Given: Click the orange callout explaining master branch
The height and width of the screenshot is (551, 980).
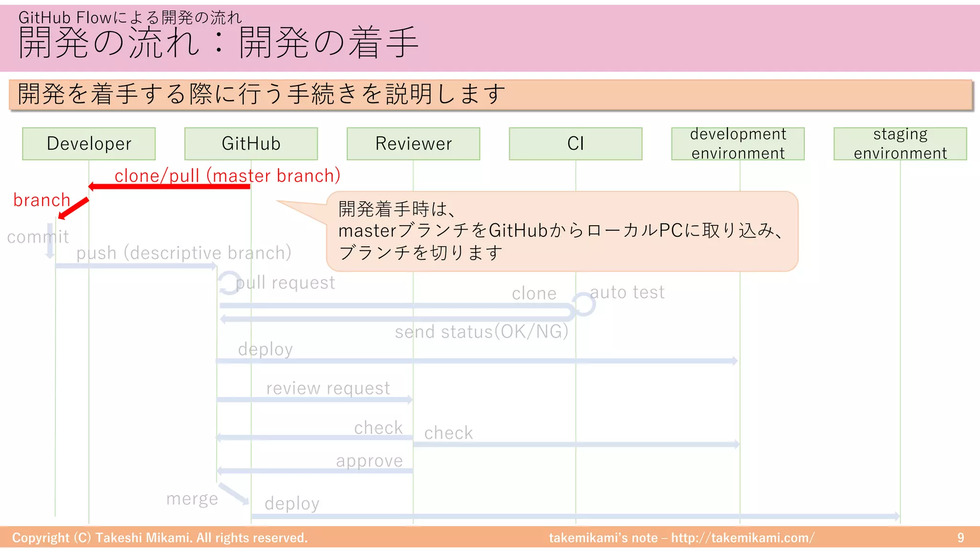Looking at the screenshot, I should tap(562, 231).
